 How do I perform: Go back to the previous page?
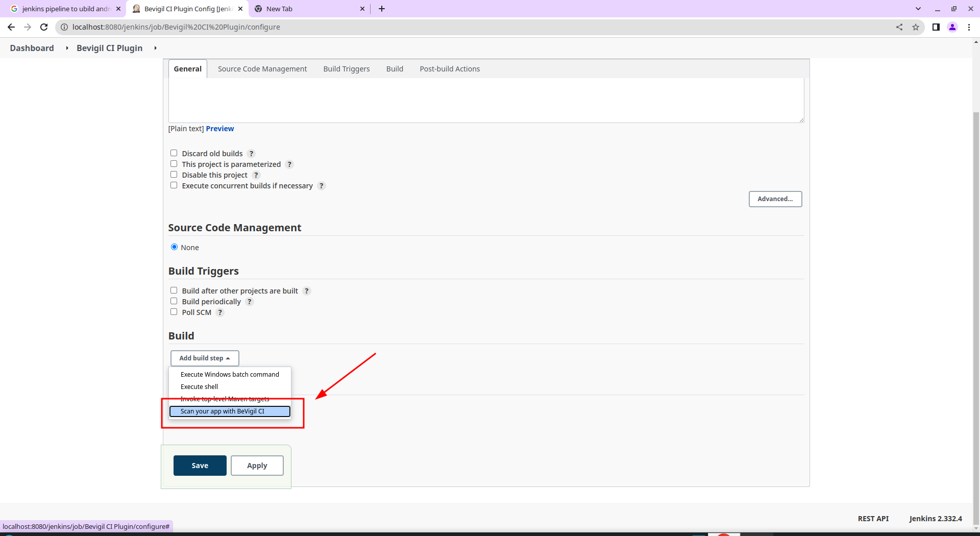click(11, 27)
